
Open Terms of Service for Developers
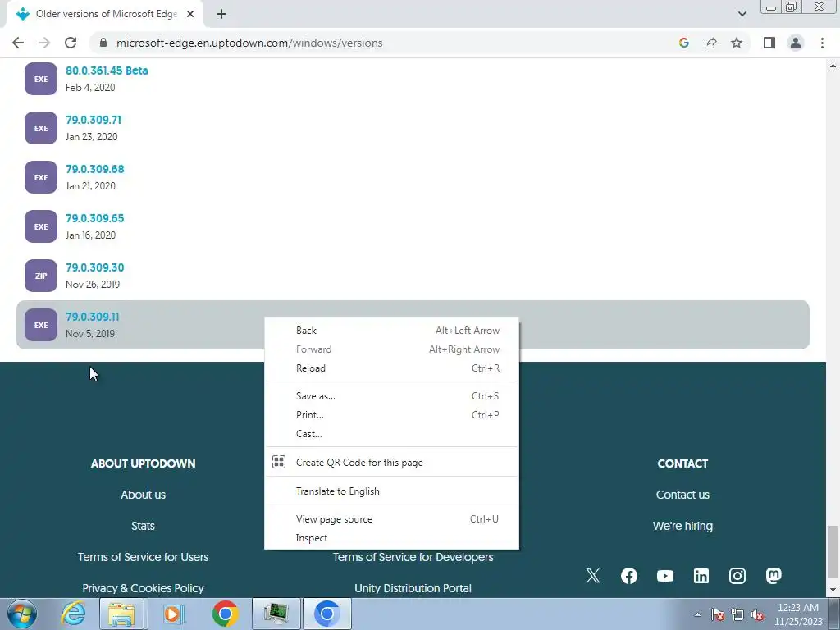(413, 557)
